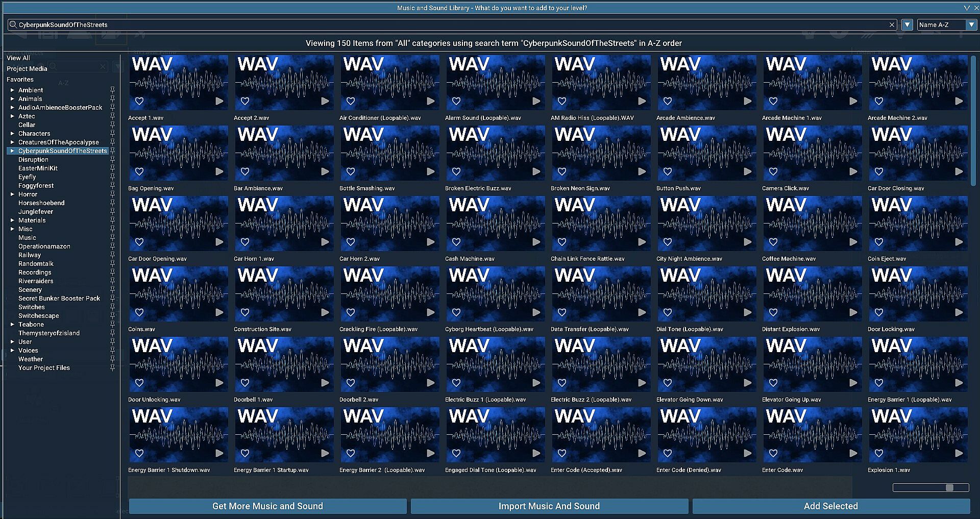Play the Cash Machine.wav preview
Image resolution: width=980 pixels, height=519 pixels.
pos(536,242)
